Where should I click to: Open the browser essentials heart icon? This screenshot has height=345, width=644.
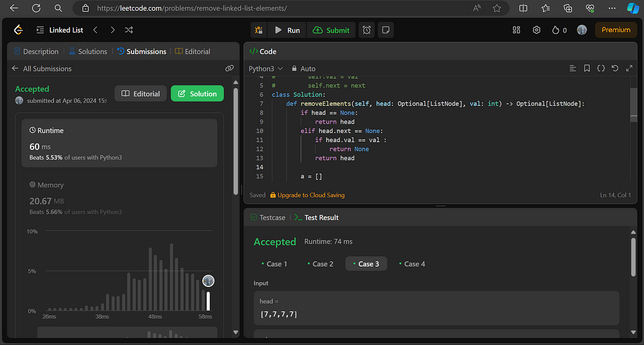pos(590,8)
